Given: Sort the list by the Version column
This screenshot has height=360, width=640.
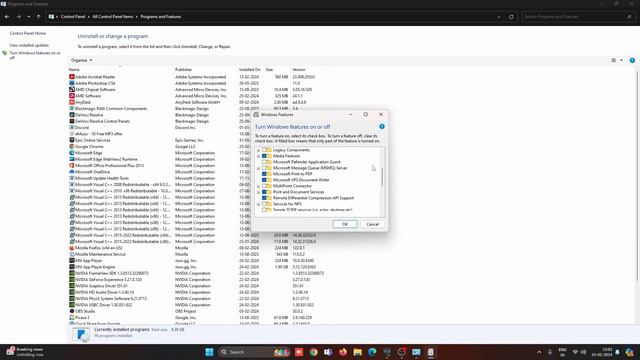Looking at the screenshot, I should pos(299,70).
